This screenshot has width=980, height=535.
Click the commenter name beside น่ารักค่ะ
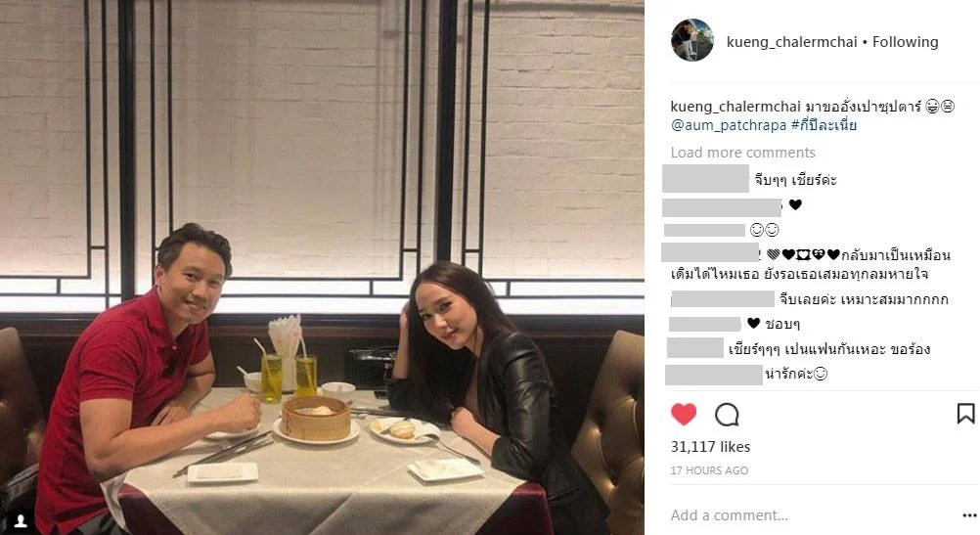tap(714, 375)
